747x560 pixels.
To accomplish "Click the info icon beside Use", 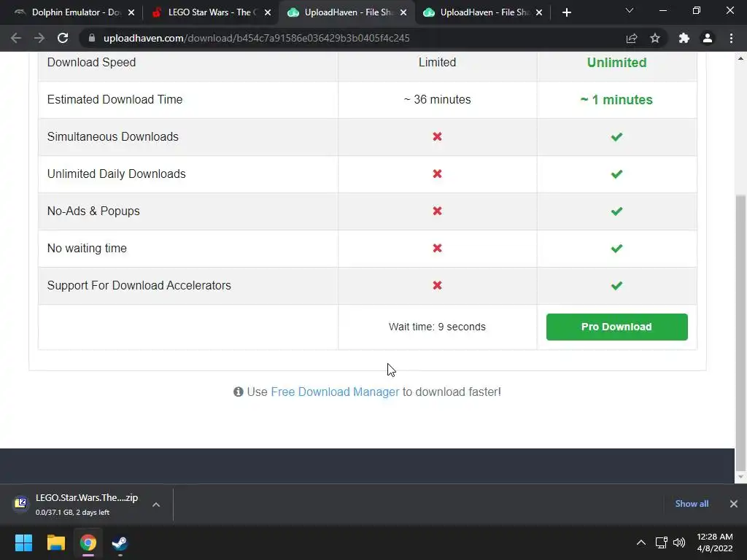I will click(x=239, y=392).
